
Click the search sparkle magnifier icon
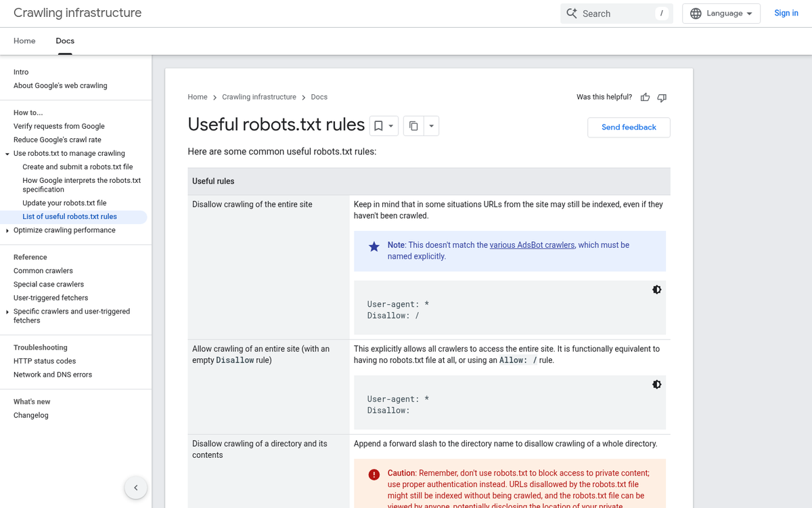(572, 14)
